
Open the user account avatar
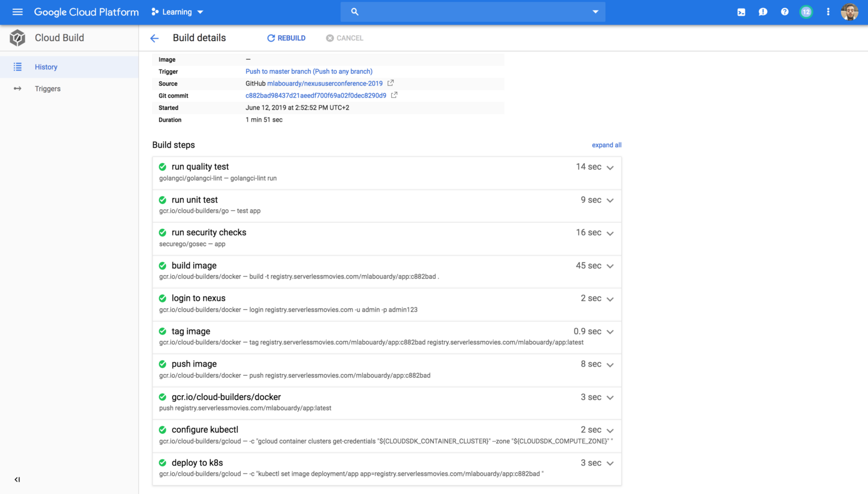coord(850,12)
